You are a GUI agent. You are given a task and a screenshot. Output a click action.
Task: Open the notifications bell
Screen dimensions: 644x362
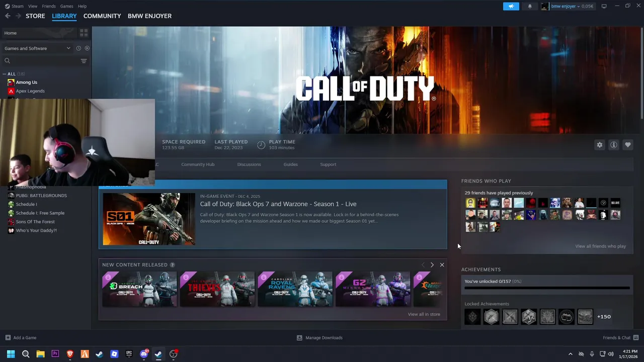pyautogui.click(x=530, y=6)
